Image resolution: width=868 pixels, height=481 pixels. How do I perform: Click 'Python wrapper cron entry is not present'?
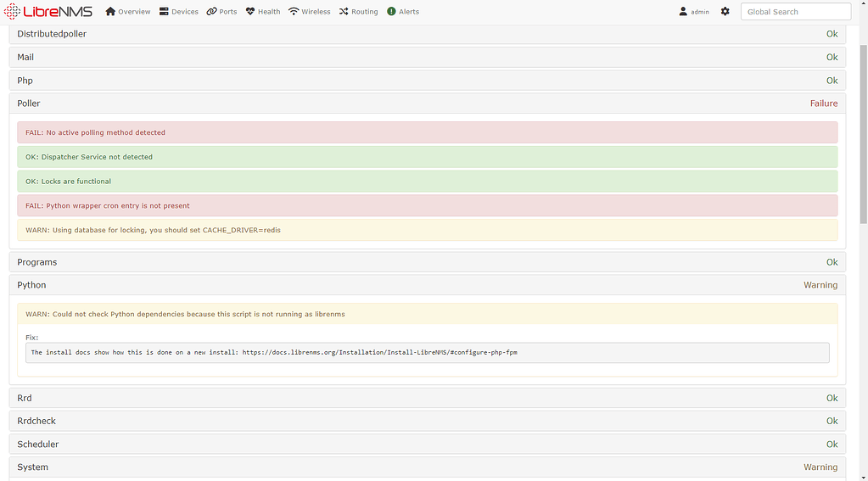[x=428, y=205]
